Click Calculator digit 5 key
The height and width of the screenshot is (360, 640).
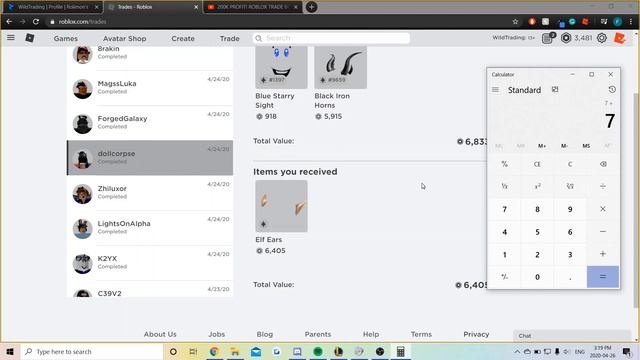537,231
